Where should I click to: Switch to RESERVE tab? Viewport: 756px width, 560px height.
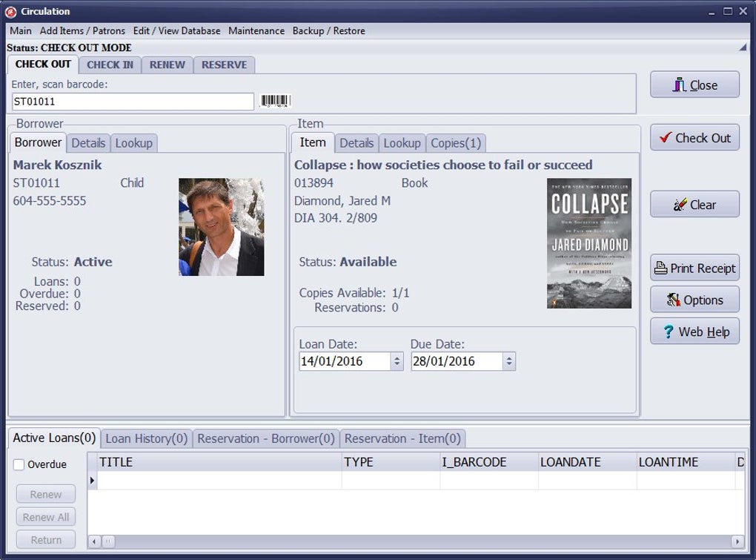point(224,65)
